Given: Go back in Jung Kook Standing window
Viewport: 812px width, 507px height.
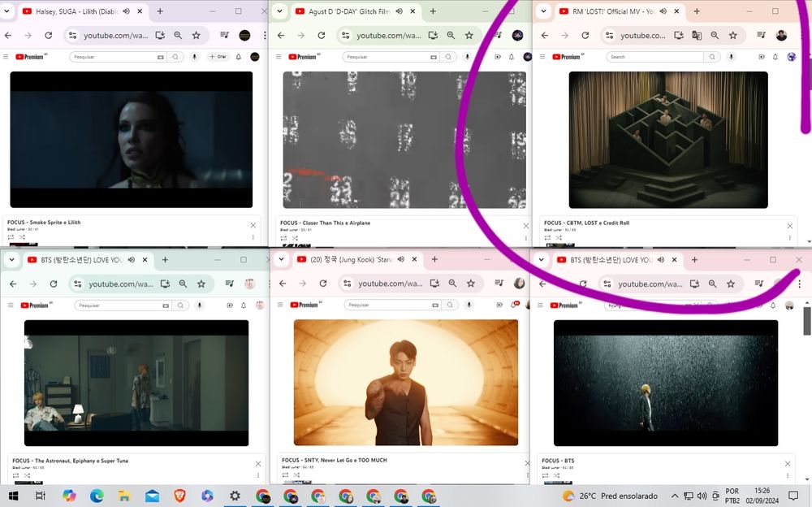Looking at the screenshot, I should [283, 283].
